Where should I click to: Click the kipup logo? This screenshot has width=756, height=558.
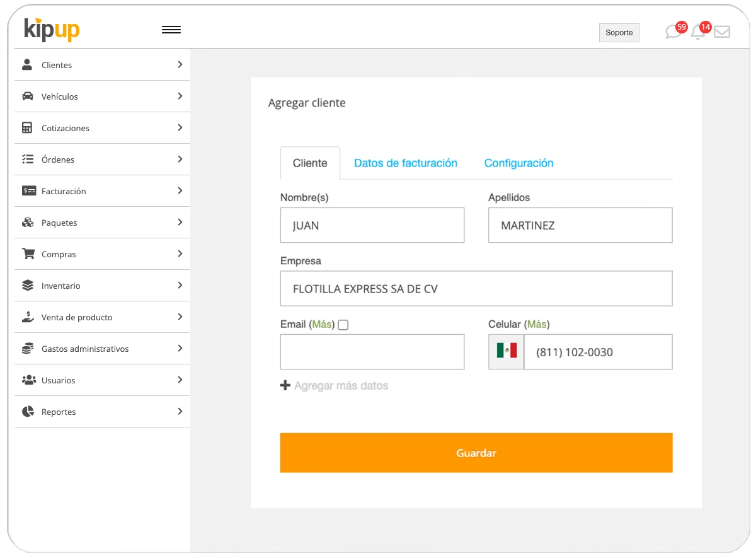[51, 30]
